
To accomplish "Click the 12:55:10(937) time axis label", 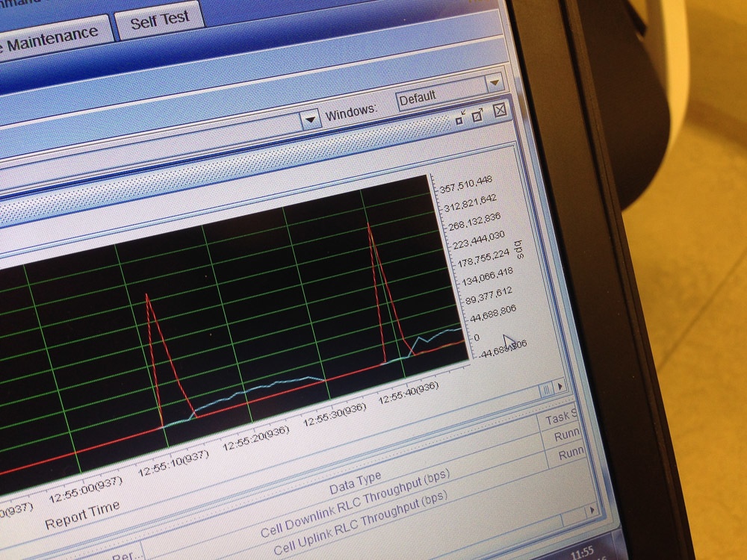I will pyautogui.click(x=173, y=464).
